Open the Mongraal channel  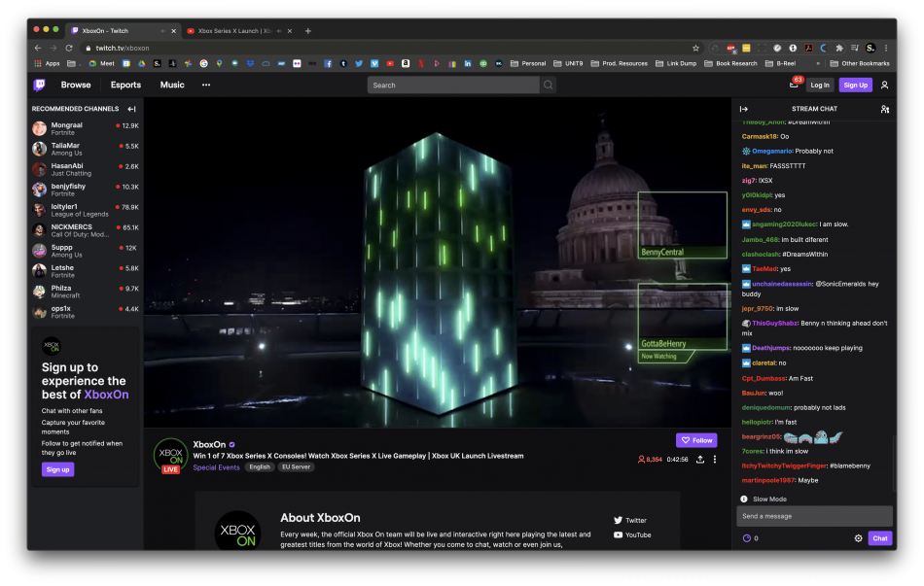86,128
